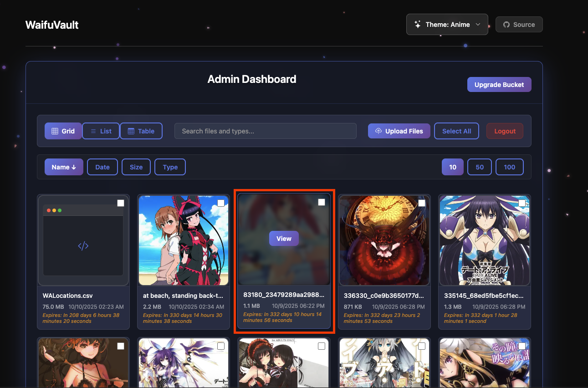This screenshot has width=588, height=388.
Task: Click the chevron arrow on theme selector
Action: (478, 25)
